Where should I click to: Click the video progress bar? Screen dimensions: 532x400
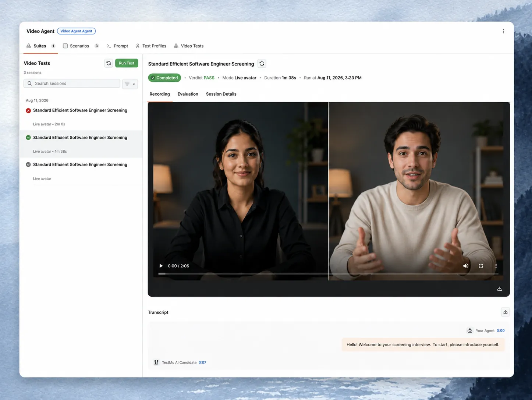point(328,274)
